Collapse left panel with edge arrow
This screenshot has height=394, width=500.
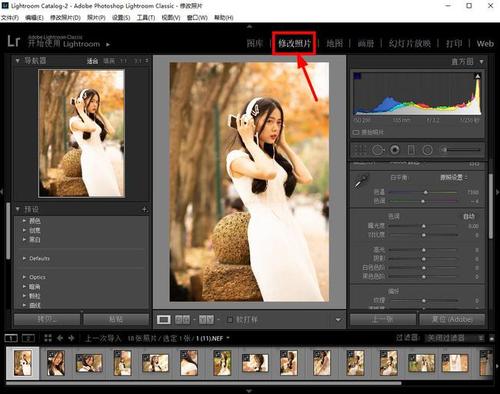pos(2,192)
